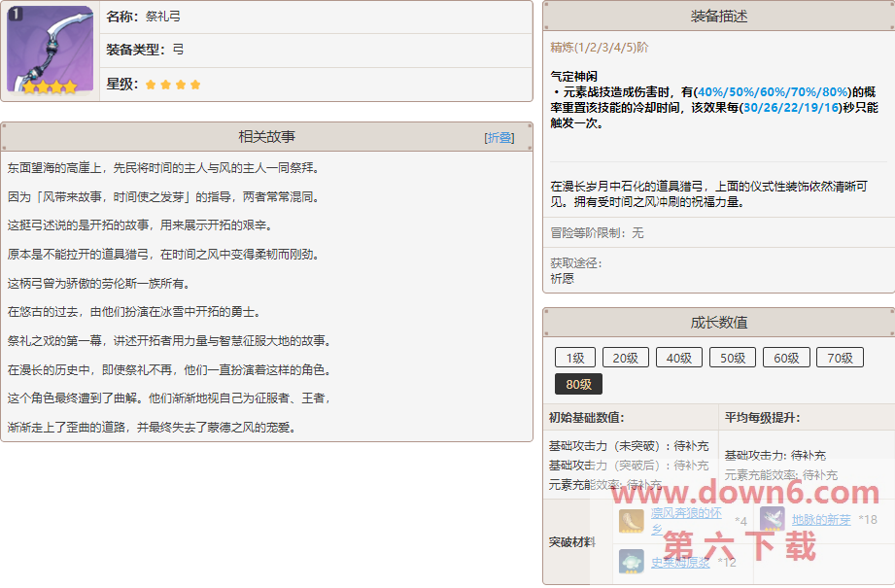Click the story line 原本是不能拉开的道具猎弓

point(165,255)
